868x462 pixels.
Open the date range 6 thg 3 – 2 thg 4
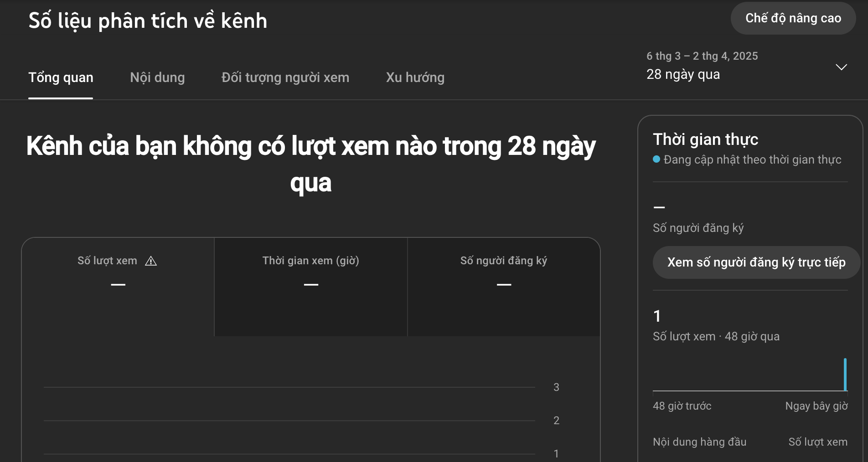coord(702,55)
